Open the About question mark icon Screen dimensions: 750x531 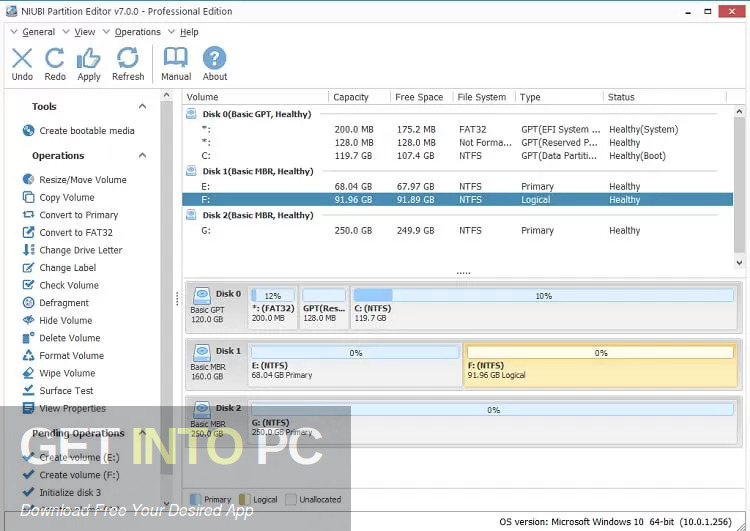214,58
